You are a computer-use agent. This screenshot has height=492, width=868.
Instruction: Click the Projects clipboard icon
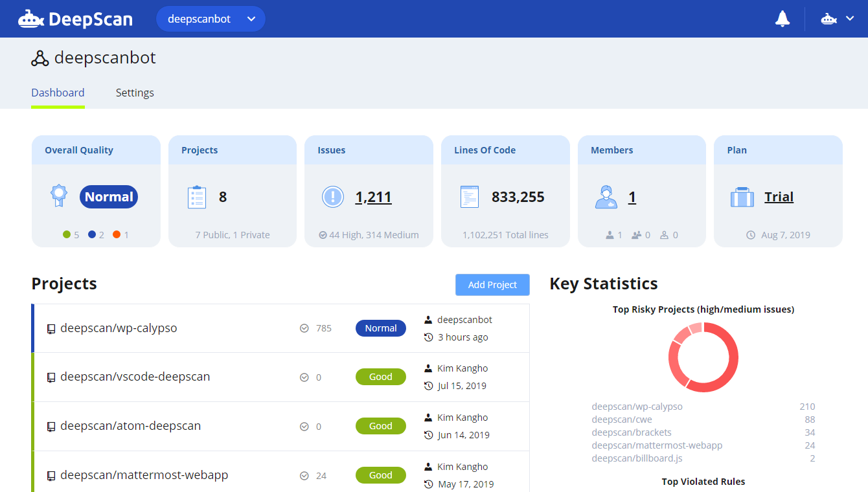[x=197, y=197]
